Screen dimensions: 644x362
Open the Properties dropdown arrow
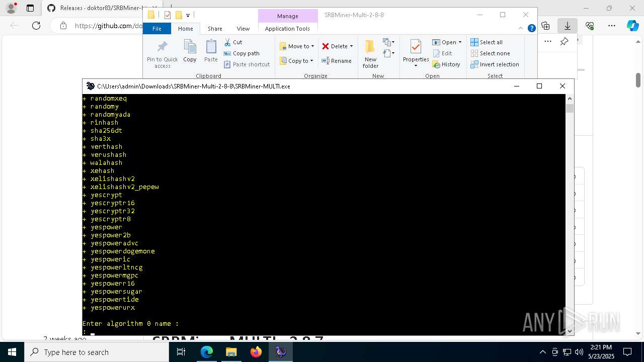pyautogui.click(x=416, y=65)
